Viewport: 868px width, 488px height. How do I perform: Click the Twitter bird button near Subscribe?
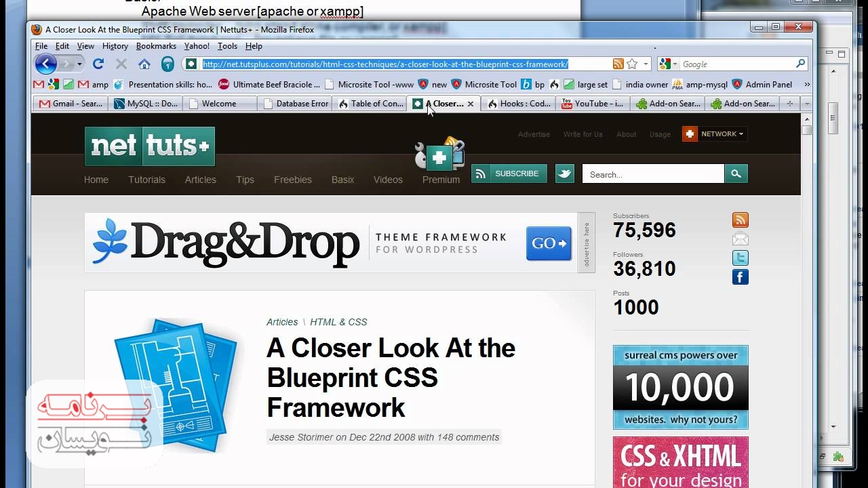(x=564, y=174)
